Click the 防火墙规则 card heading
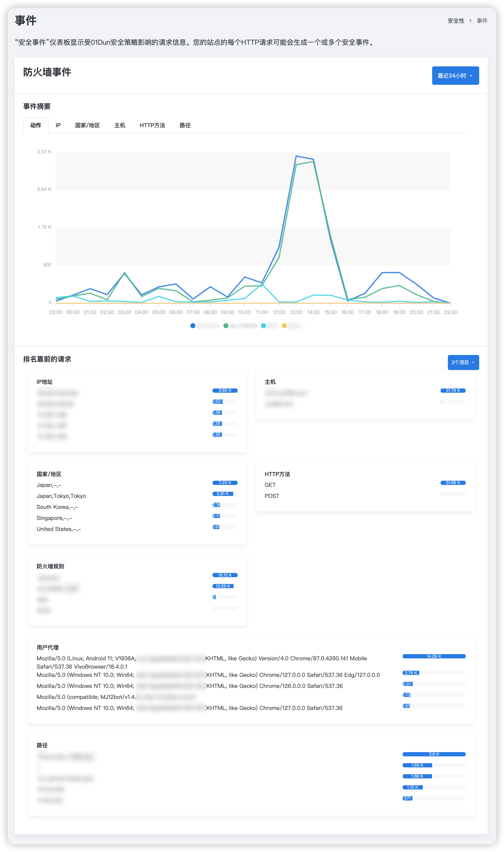 point(50,566)
